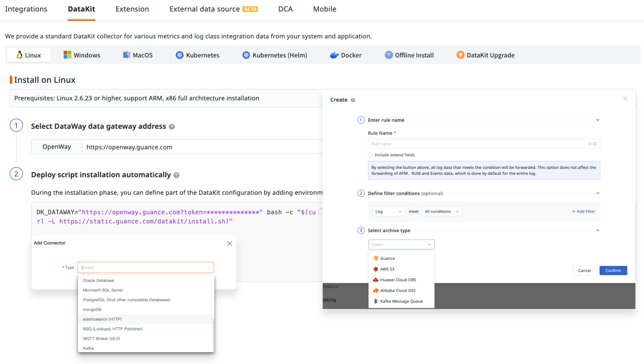The image size is (644, 364).
Task: Select the Windows platform icon tab
Action: point(67,55)
